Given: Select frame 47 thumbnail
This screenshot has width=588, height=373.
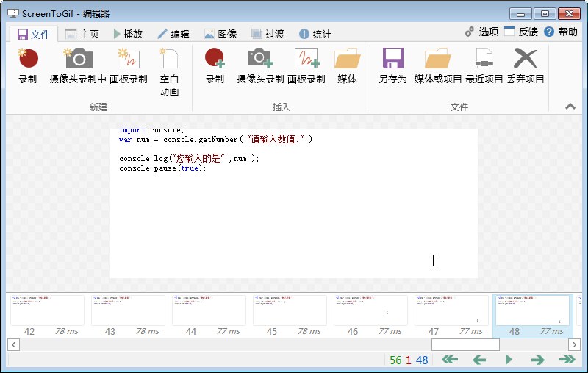Looking at the screenshot, I should coord(451,316).
